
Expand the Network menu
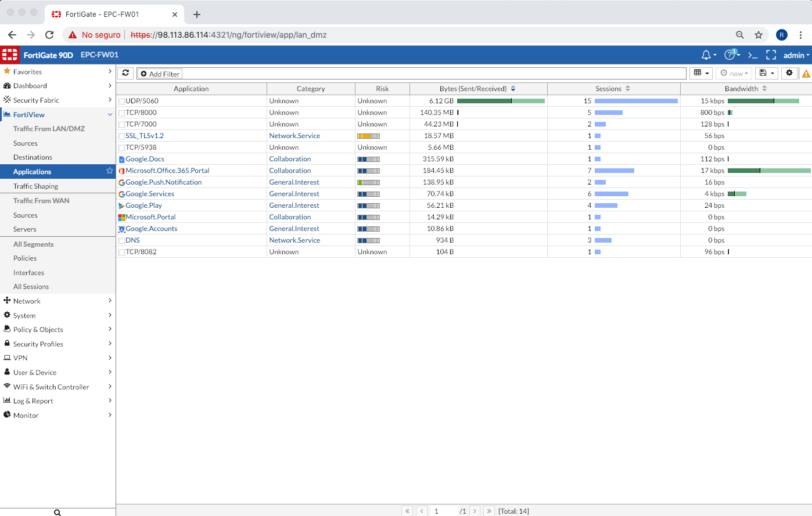(x=58, y=301)
